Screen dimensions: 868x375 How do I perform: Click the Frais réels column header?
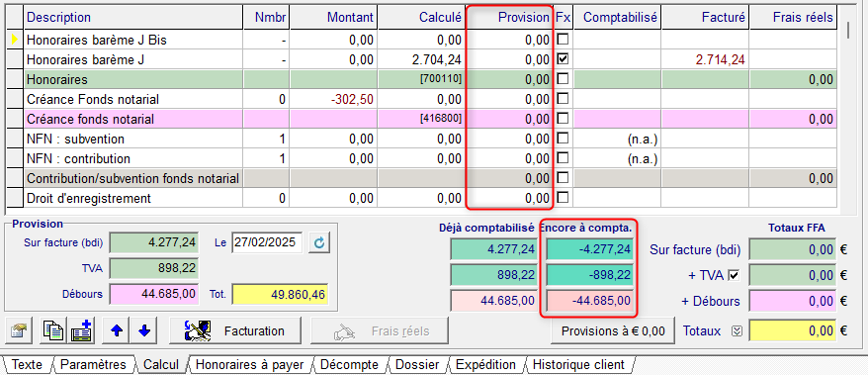point(793,17)
